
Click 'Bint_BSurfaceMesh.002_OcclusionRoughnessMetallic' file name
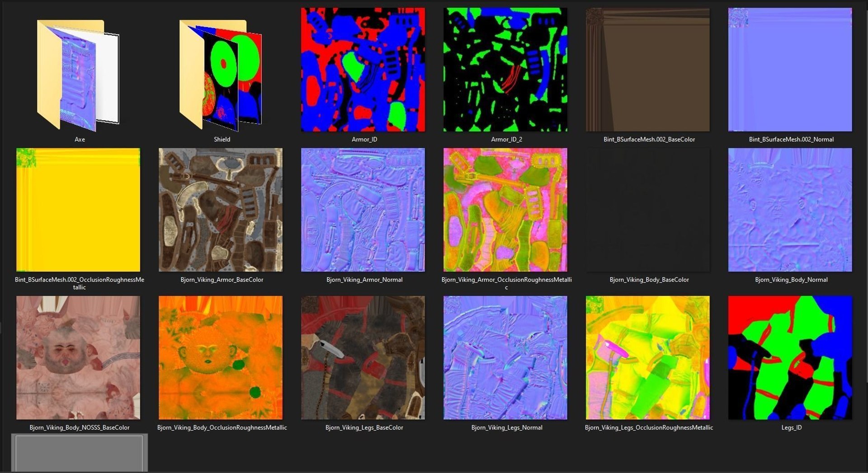click(x=80, y=283)
